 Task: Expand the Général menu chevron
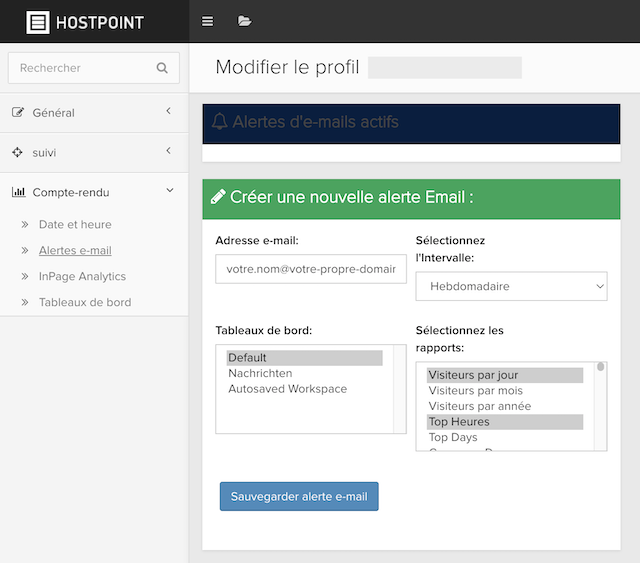click(168, 111)
